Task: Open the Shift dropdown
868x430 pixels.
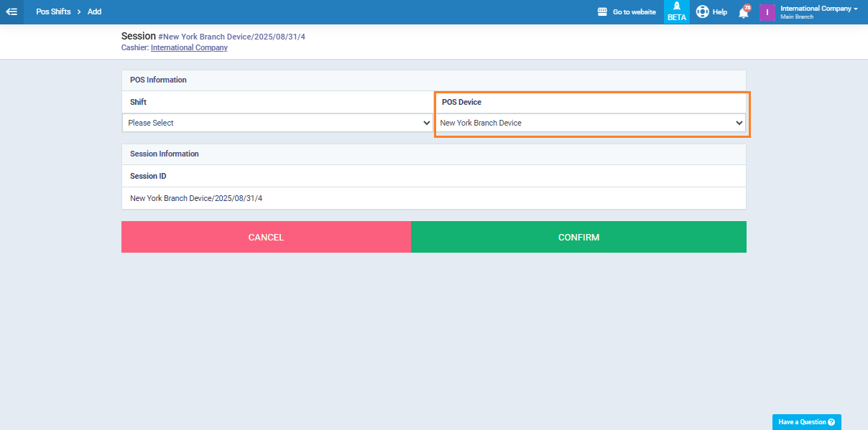Action: click(277, 123)
